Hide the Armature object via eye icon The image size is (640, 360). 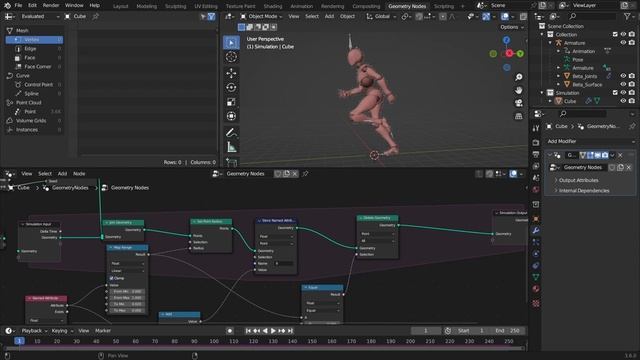point(623,42)
